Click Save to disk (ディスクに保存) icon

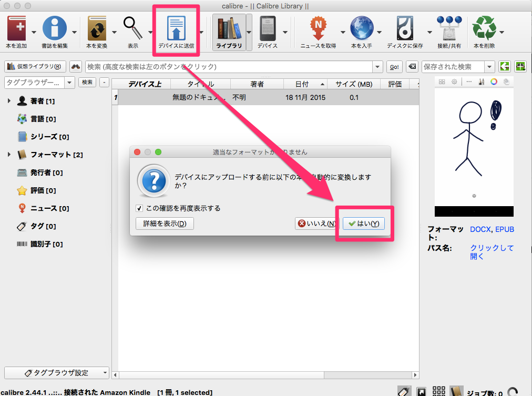coord(405,28)
